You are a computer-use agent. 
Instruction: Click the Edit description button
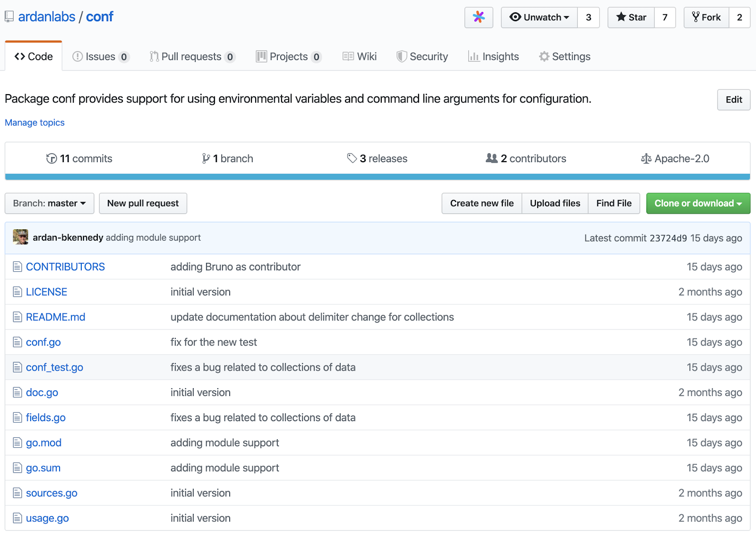734,100
